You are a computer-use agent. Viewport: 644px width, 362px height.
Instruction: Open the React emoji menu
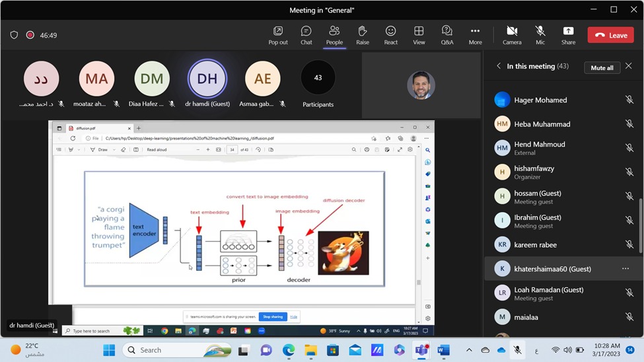391,35
